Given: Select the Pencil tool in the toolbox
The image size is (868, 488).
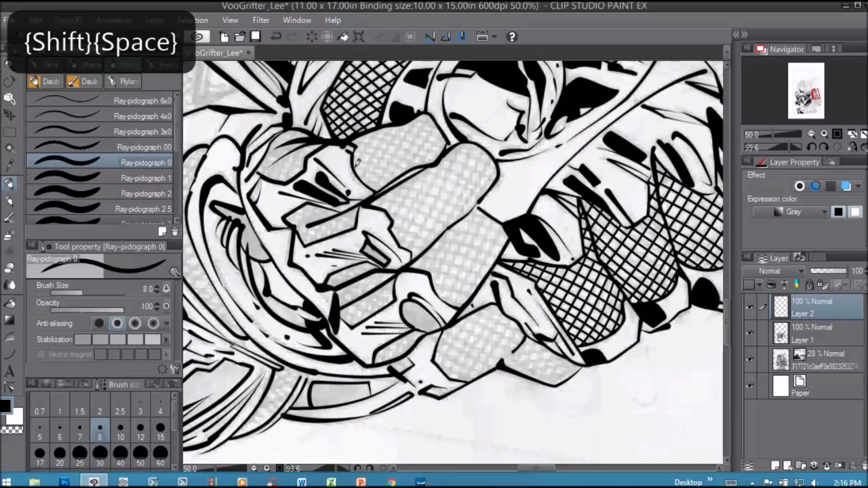Looking at the screenshot, I should pos(9,201).
